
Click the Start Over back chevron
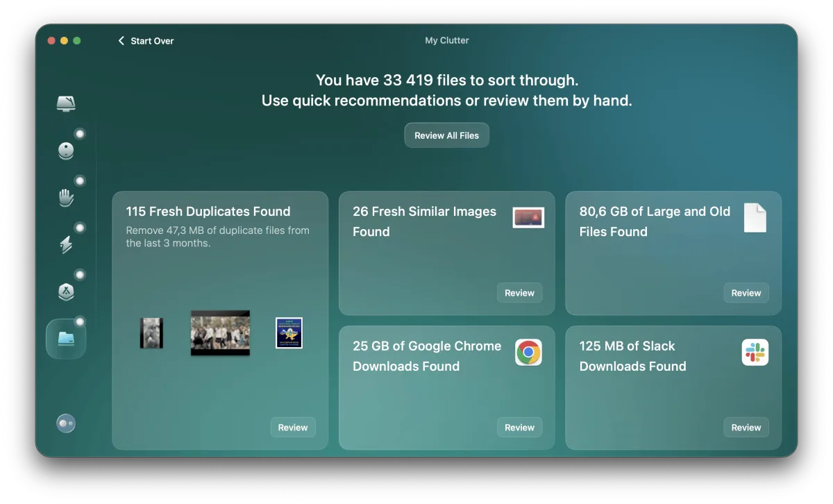(x=121, y=41)
